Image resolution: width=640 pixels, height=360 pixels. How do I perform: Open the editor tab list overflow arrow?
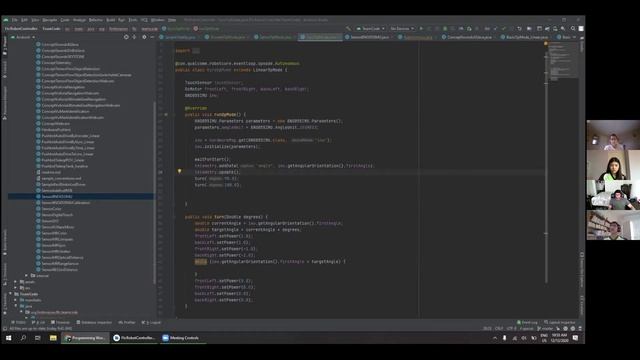click(x=574, y=37)
